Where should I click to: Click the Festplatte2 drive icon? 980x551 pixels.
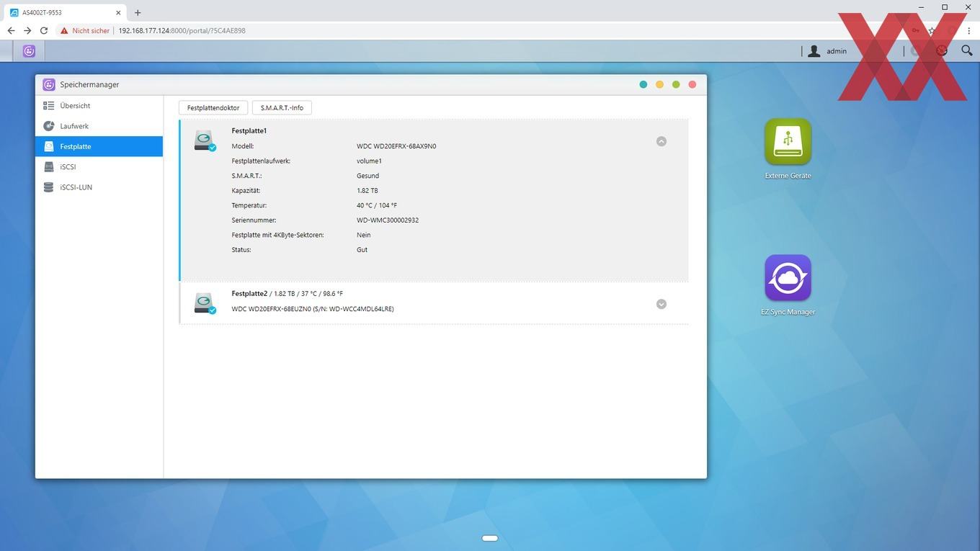coord(205,303)
